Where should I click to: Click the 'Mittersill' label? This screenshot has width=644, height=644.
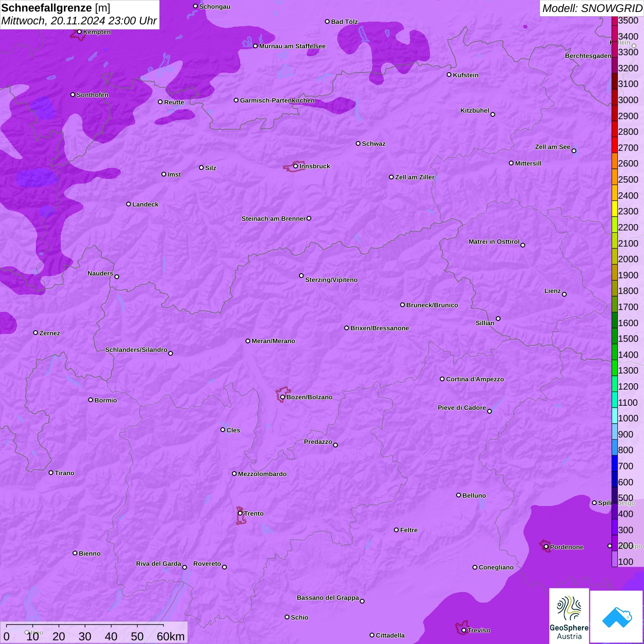coord(529,163)
